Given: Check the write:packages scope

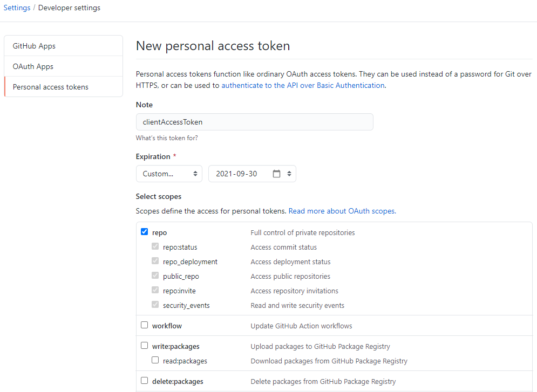Looking at the screenshot, I should click(145, 346).
